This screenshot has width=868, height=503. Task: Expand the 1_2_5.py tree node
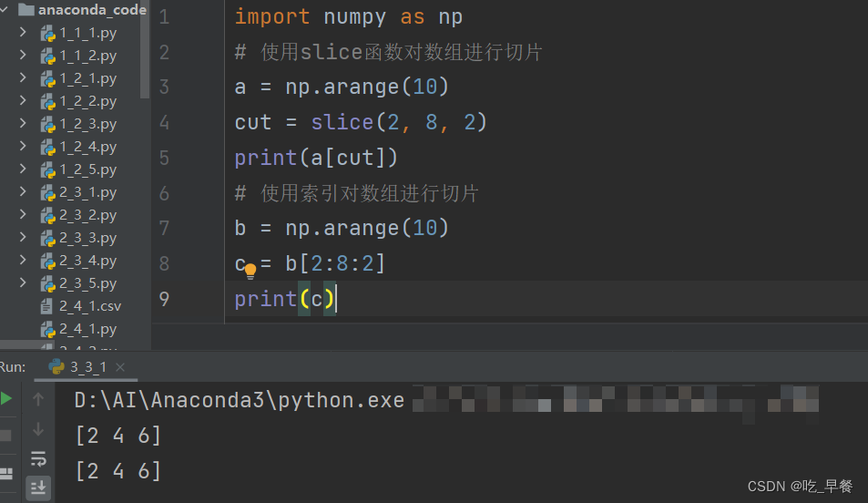coord(23,169)
